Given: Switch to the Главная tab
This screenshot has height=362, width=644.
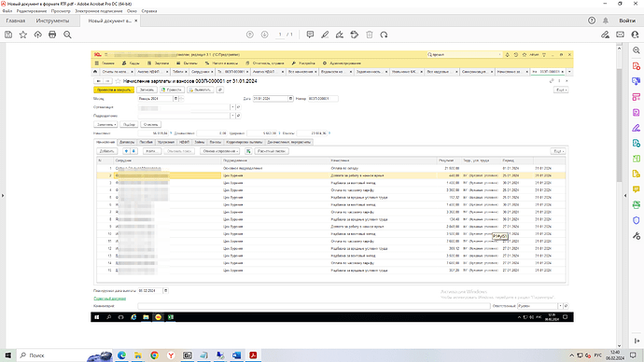Looking at the screenshot, I should coord(16,21).
